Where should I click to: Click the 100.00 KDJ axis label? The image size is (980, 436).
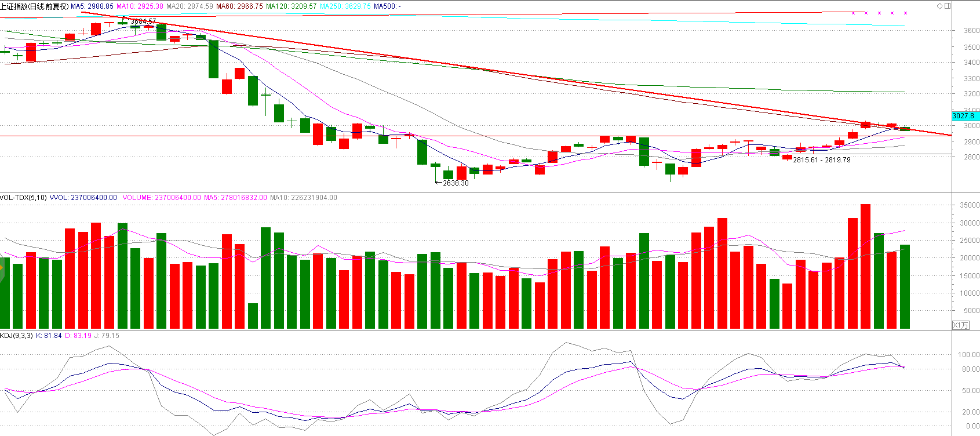968,355
